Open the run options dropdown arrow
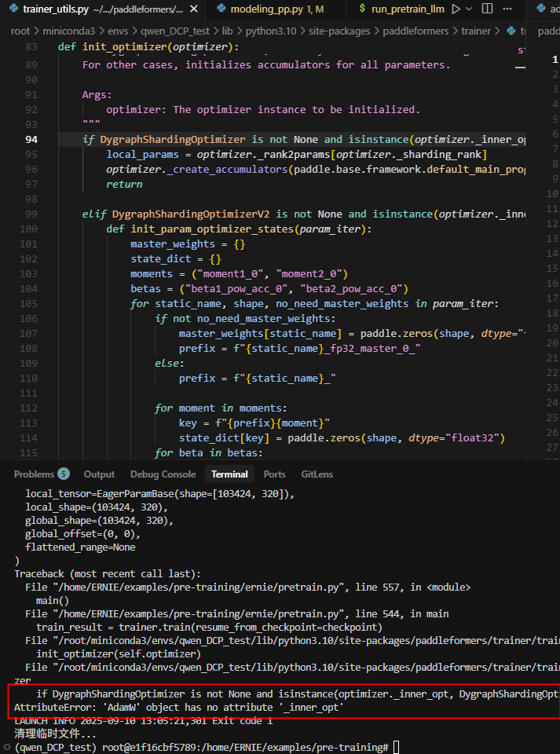Viewport: 560px width, 754px height. tap(470, 9)
